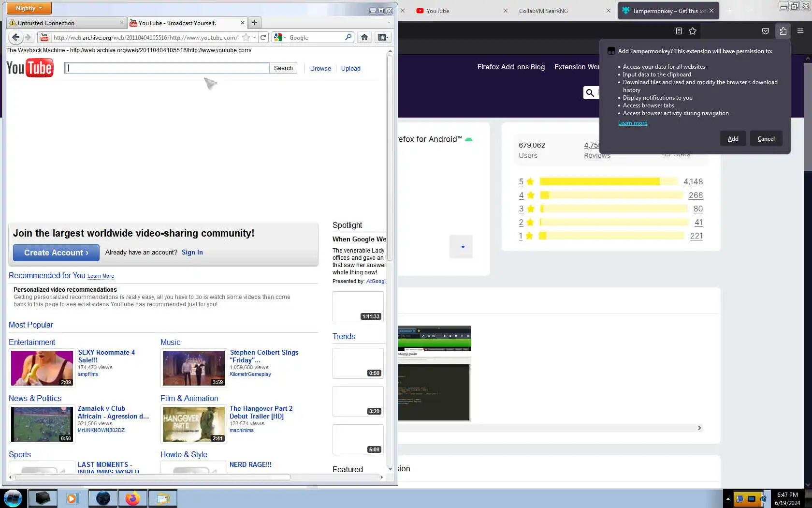The height and width of the screenshot is (508, 812).
Task: Open the Stephen Colbert Sings Friday thumbnail
Action: coord(194,368)
